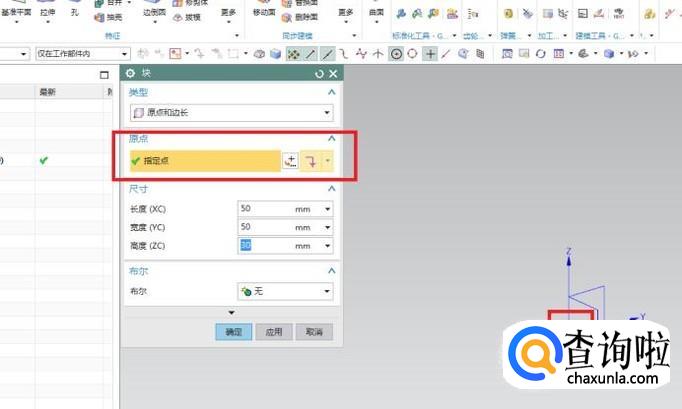This screenshot has height=409, width=682.
Task: Select the 拉伸 extrude tool
Action: 47,10
